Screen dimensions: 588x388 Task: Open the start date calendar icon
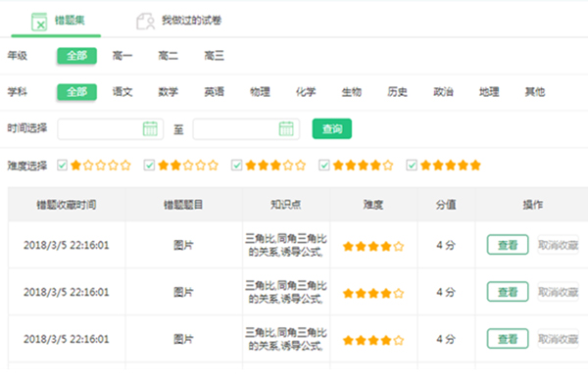150,128
